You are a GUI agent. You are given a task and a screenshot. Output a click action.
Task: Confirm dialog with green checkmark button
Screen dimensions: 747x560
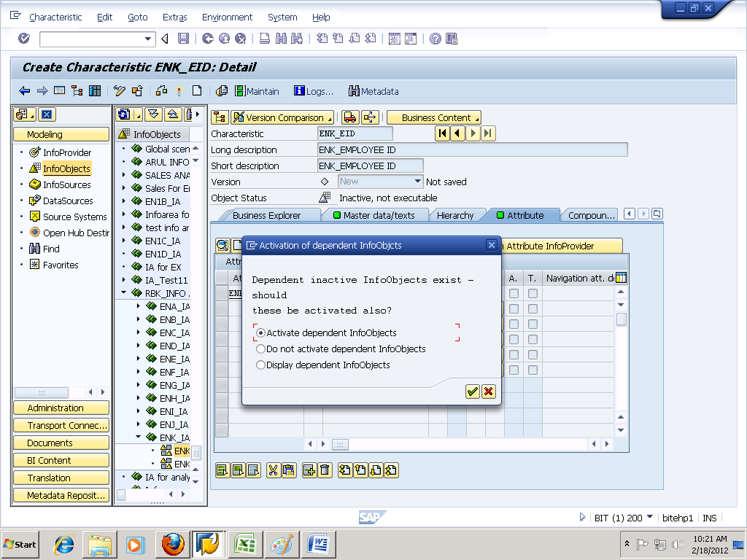click(472, 392)
